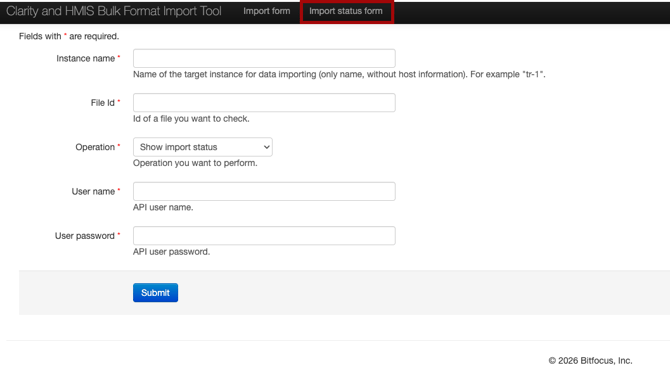Click the 'Operation you want to perform.' hint
Viewport: 670px width, 389px height.
coord(195,163)
